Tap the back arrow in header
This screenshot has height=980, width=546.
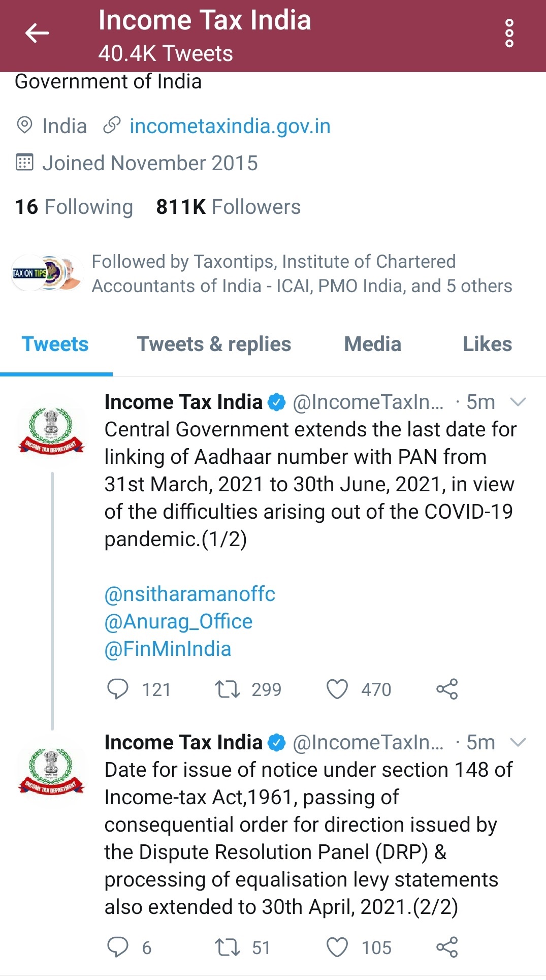click(37, 34)
